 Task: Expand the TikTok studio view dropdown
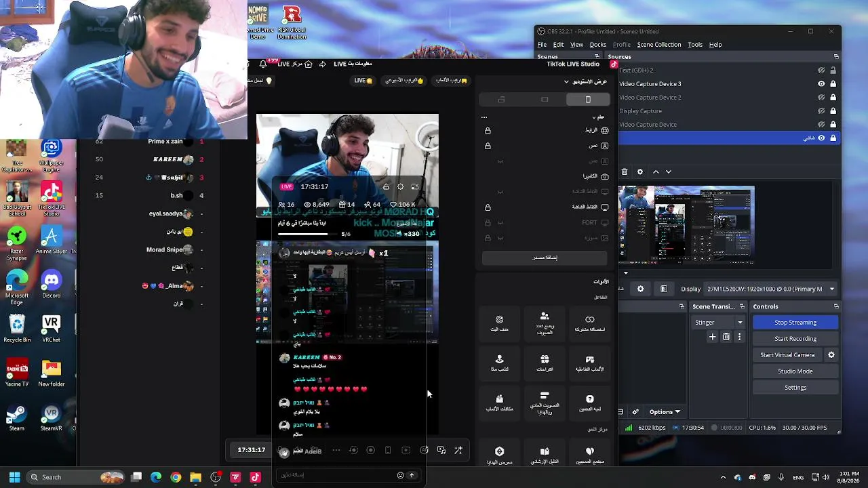coord(585,82)
